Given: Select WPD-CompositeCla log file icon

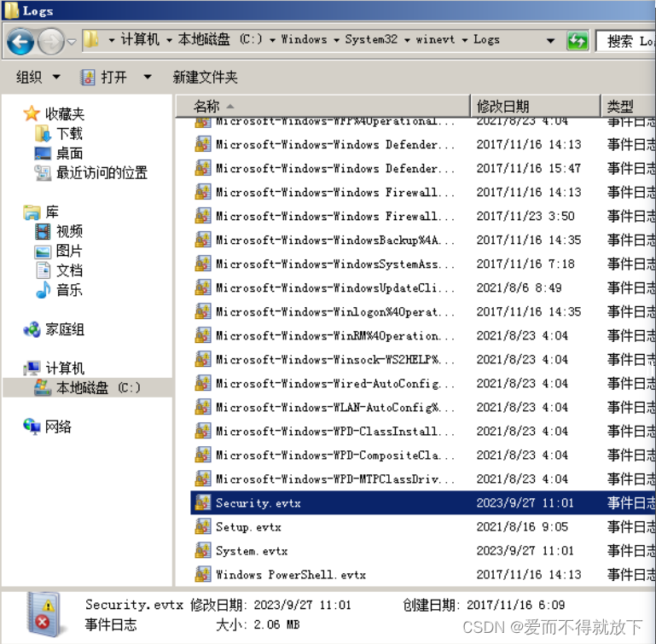Looking at the screenshot, I should [x=203, y=455].
